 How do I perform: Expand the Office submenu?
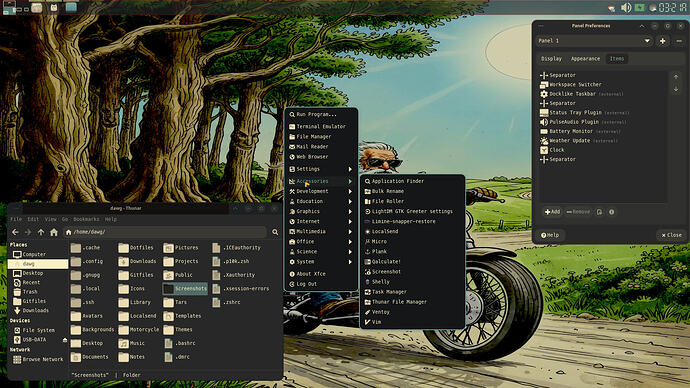(x=321, y=242)
